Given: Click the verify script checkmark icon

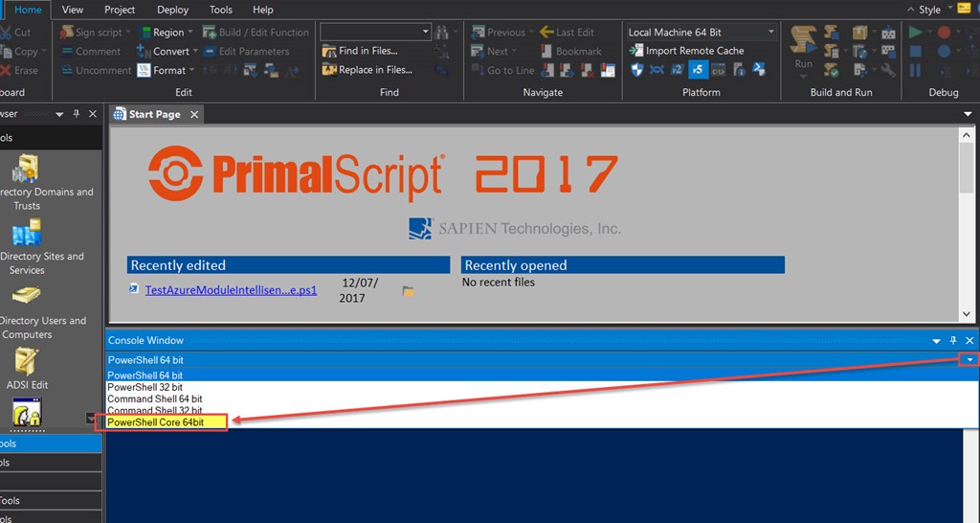Looking at the screenshot, I should coord(832,70).
